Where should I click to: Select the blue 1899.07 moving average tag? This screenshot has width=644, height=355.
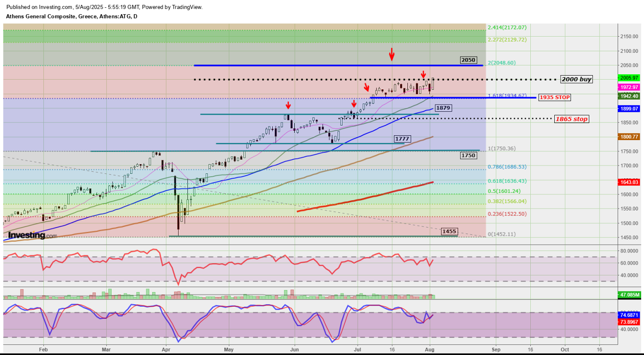pyautogui.click(x=629, y=109)
